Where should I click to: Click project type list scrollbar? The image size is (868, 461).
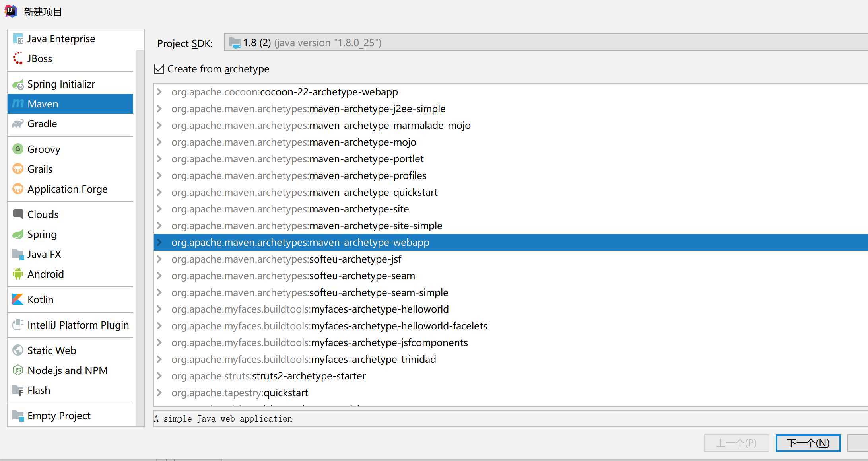(x=140, y=238)
